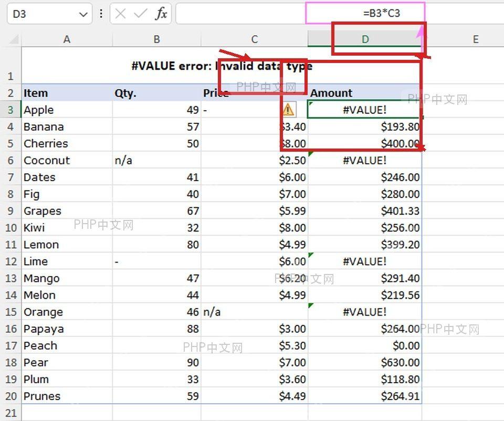504x421 pixels.
Task: Click the $399.20 amount cell
Action: pos(365,244)
